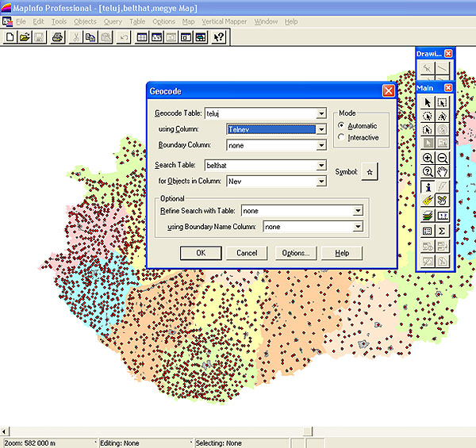Pick the Grabber hand tool
476x448 pixels.
coord(443,172)
